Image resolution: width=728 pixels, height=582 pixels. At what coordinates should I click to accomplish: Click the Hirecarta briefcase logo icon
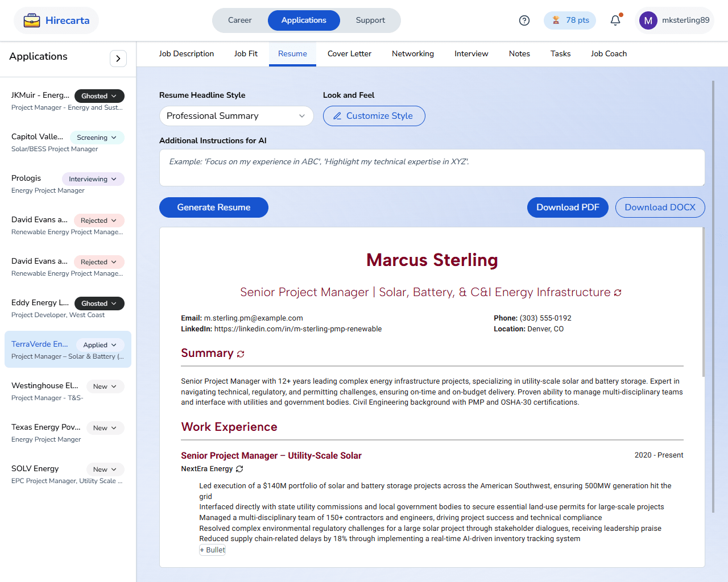32,20
